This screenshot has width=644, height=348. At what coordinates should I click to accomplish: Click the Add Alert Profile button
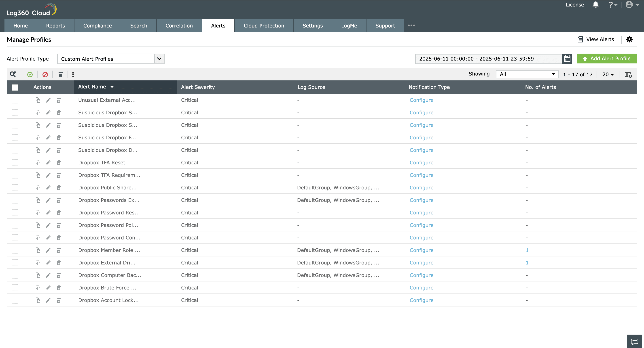coord(607,59)
